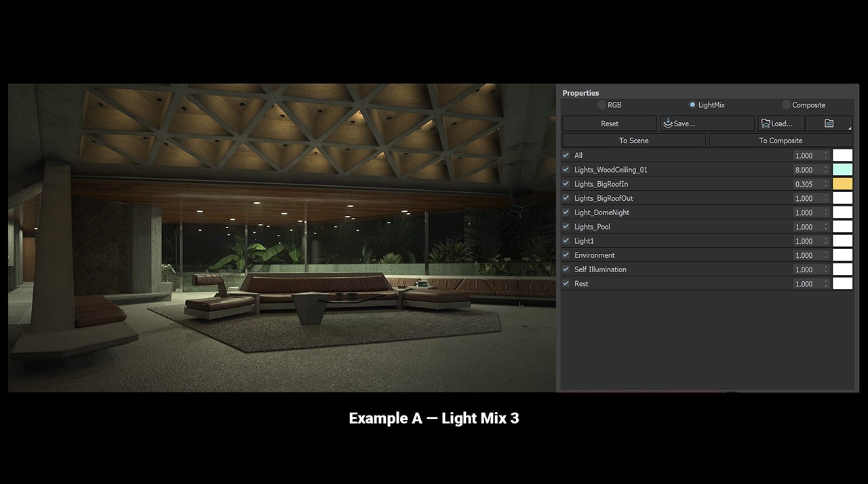The width and height of the screenshot is (868, 484).
Task: Select the LightMix radio button
Action: (692, 105)
